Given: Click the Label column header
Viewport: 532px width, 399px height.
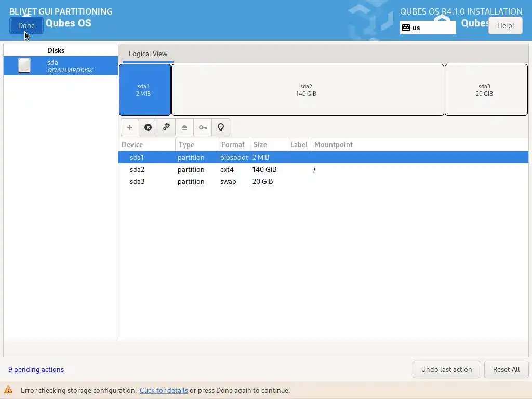Looking at the screenshot, I should (299, 144).
